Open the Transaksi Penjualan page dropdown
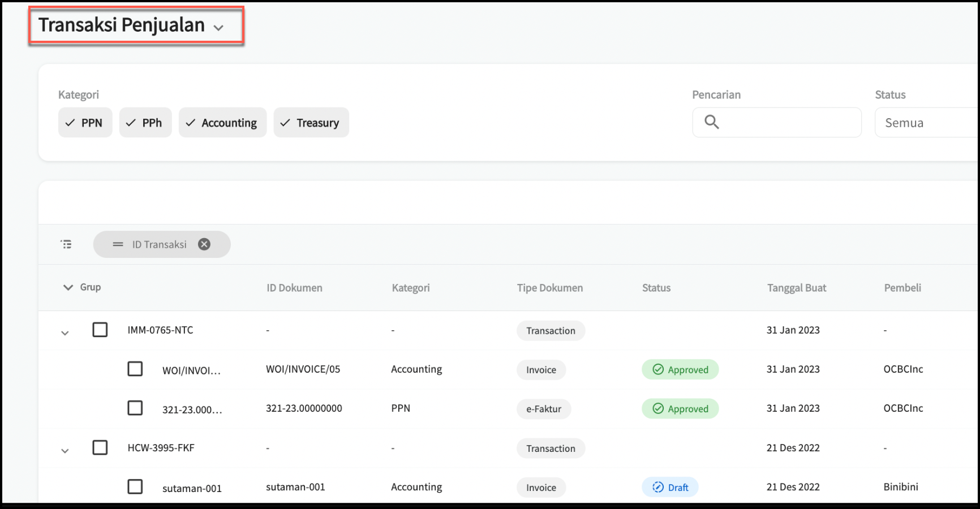Image resolution: width=980 pixels, height=509 pixels. point(218,27)
